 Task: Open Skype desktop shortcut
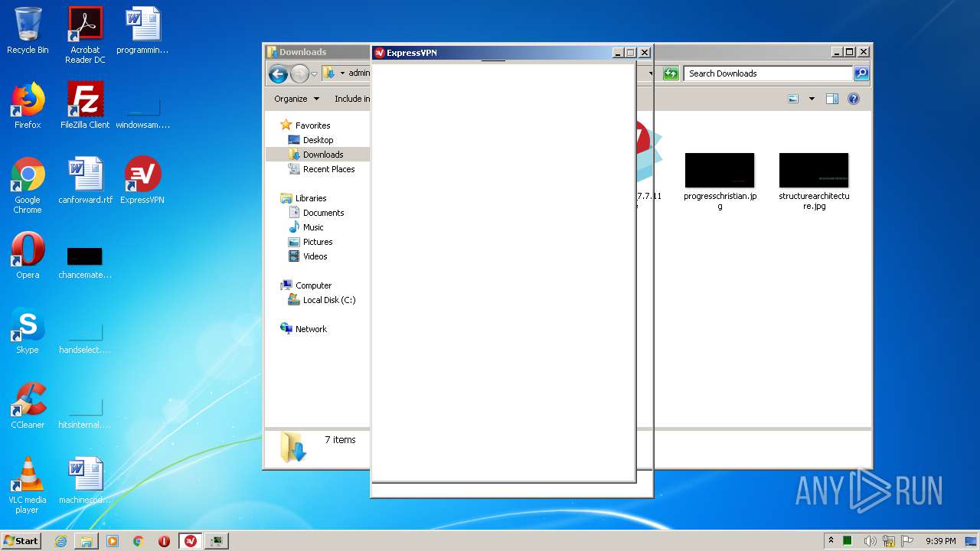pos(28,331)
